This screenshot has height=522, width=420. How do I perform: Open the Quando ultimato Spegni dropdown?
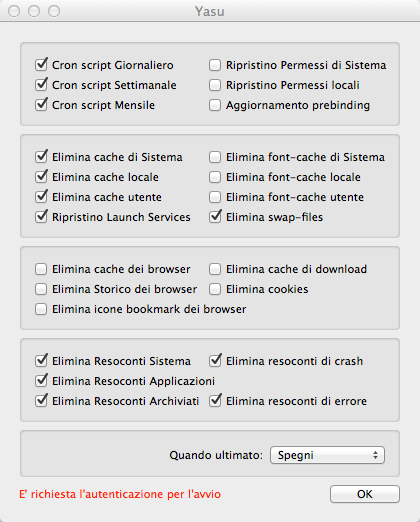click(327, 455)
